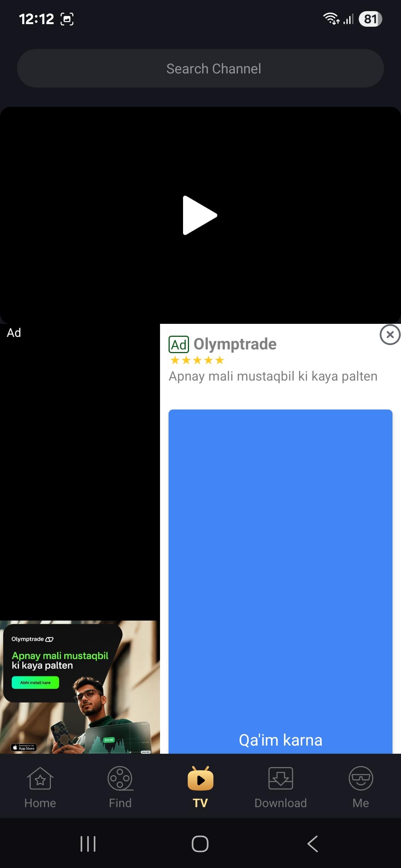Tap the Qa'im karna install button
Screen dimensions: 401x868
click(280, 581)
